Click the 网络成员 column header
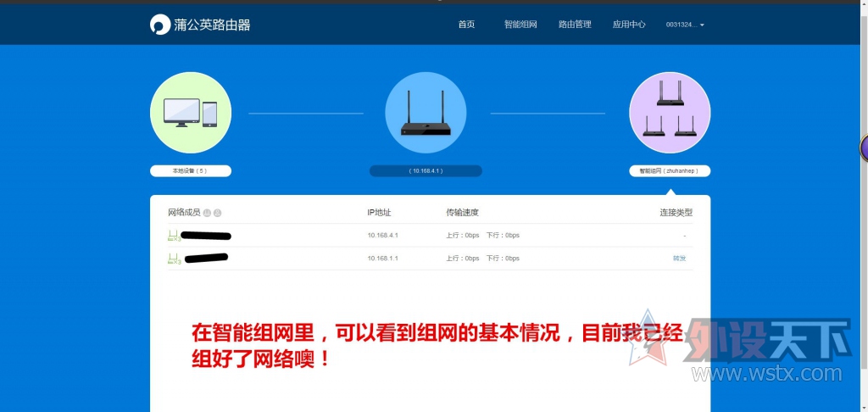 pyautogui.click(x=184, y=213)
